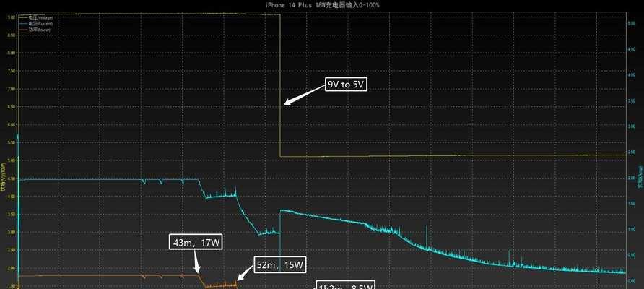
Task: Click the cyan current spike near the 3.00 level
Action: pos(426,236)
